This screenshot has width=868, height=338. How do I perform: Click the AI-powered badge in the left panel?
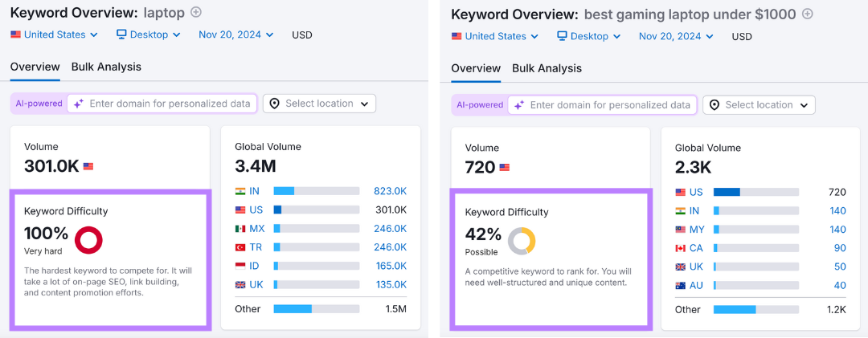(x=39, y=104)
